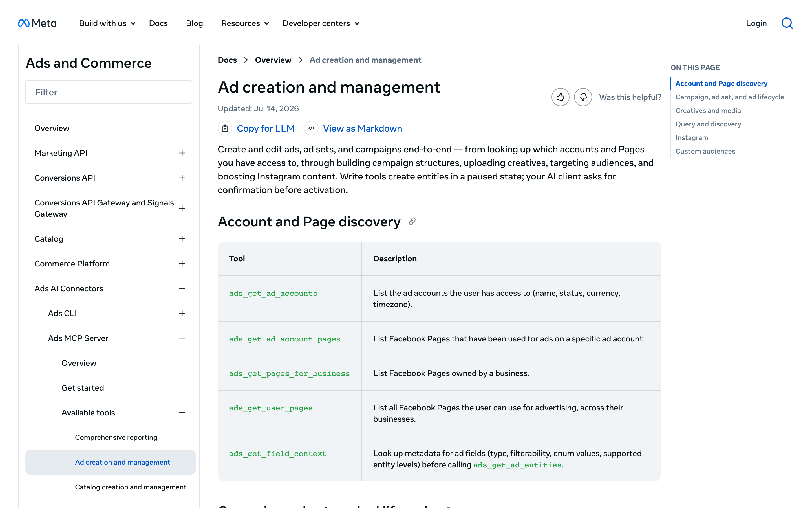Collapse Available tools group
The width and height of the screenshot is (812, 508).
(182, 413)
